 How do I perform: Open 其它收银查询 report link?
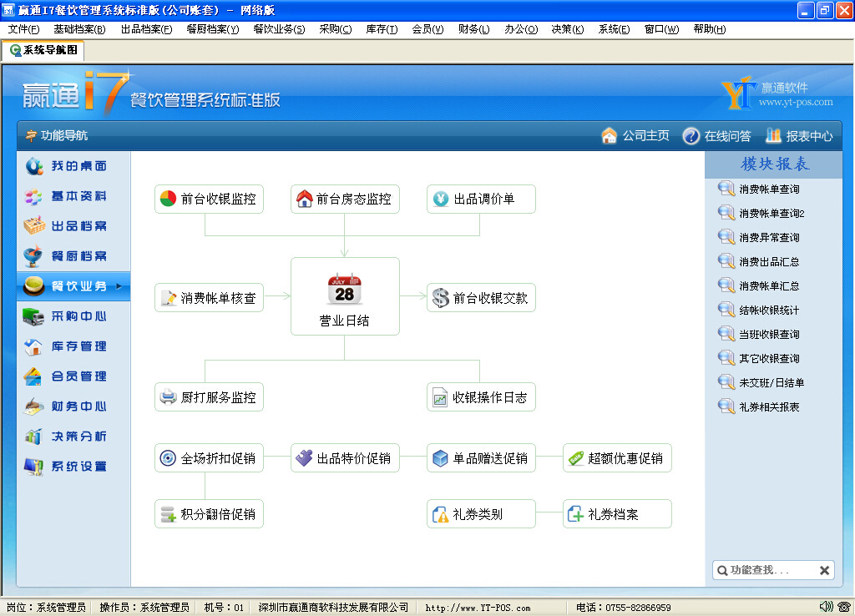tap(769, 358)
